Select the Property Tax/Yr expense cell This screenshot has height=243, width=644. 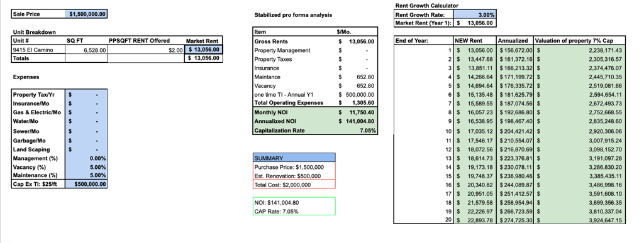click(86, 94)
